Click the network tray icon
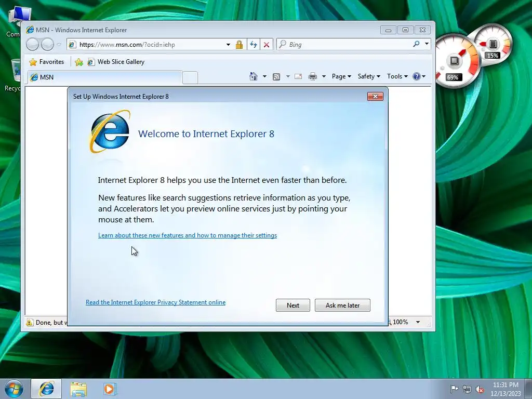 click(467, 389)
